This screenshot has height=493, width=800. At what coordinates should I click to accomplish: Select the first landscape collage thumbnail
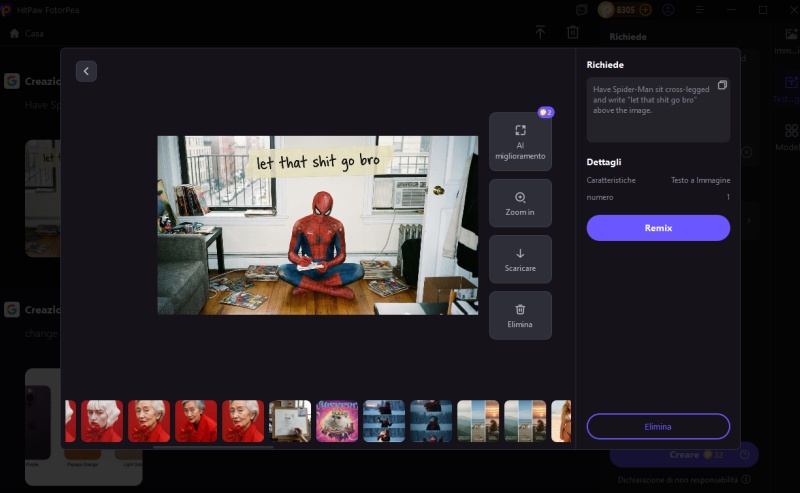478,421
